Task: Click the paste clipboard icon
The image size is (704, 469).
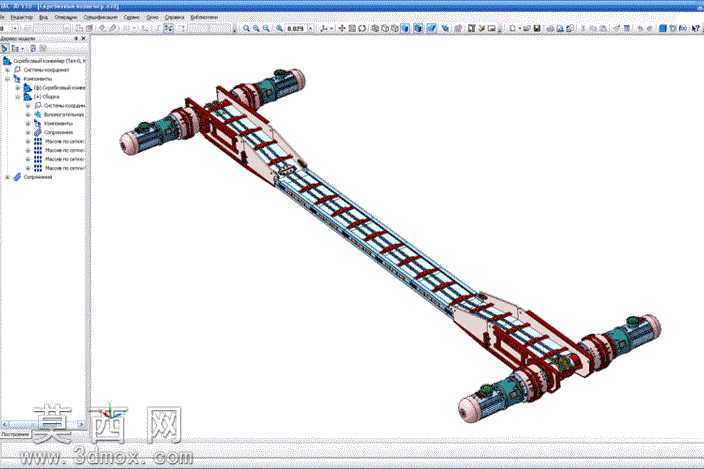Action: (x=603, y=28)
